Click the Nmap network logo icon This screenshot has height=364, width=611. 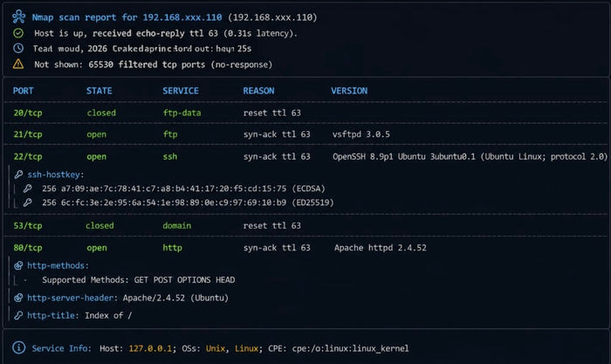point(18,17)
